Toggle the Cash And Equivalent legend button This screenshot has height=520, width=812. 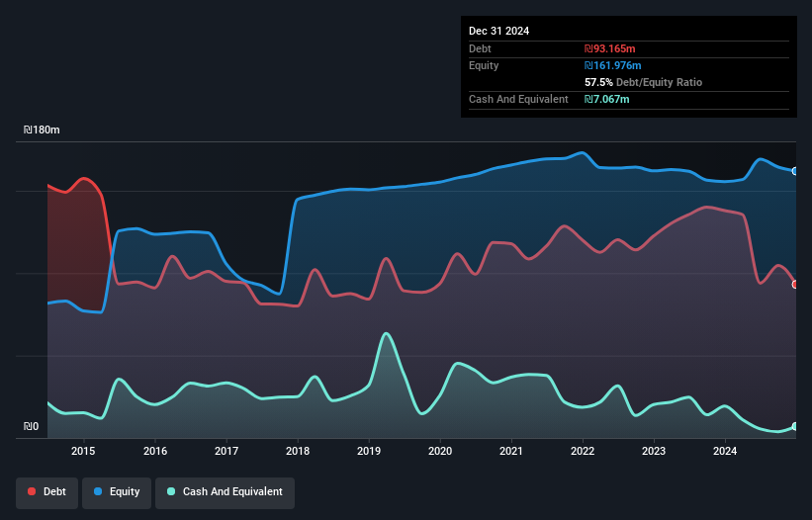tap(226, 492)
